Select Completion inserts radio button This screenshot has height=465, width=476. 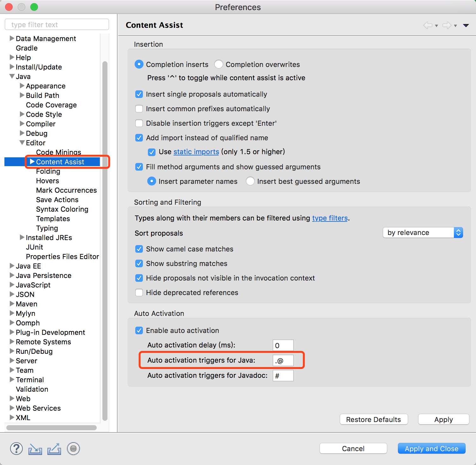pyautogui.click(x=139, y=64)
